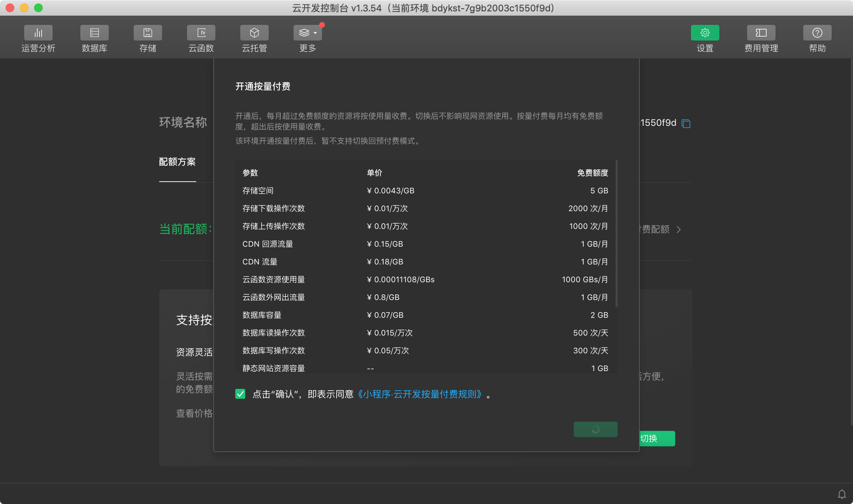
Task: Open the 运营分析 analytics icon
Action: [x=38, y=33]
